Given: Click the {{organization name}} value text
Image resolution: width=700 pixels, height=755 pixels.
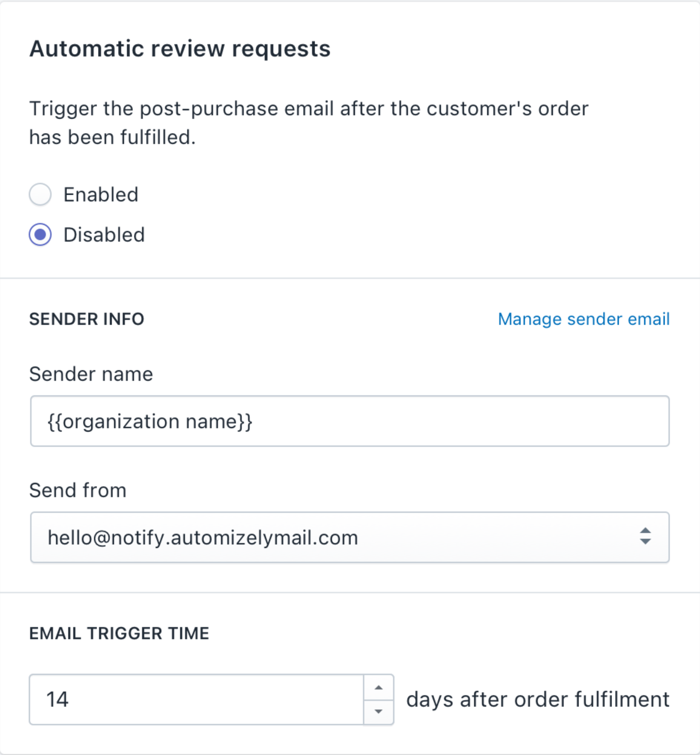Looking at the screenshot, I should point(150,422).
